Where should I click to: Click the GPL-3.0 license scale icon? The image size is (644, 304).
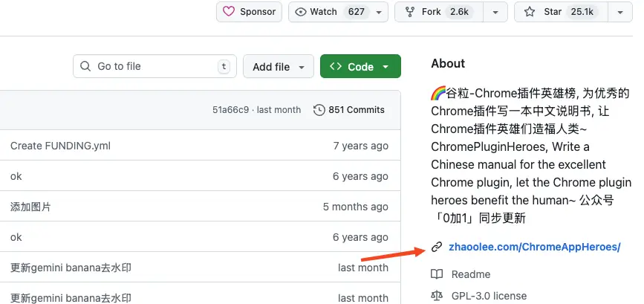point(437,296)
